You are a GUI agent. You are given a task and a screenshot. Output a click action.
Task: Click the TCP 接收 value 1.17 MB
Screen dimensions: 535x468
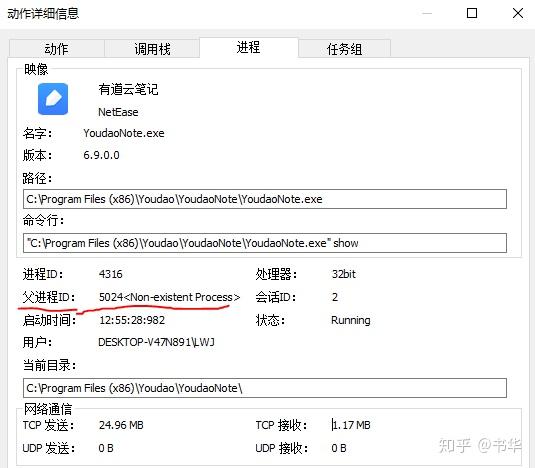click(x=351, y=425)
